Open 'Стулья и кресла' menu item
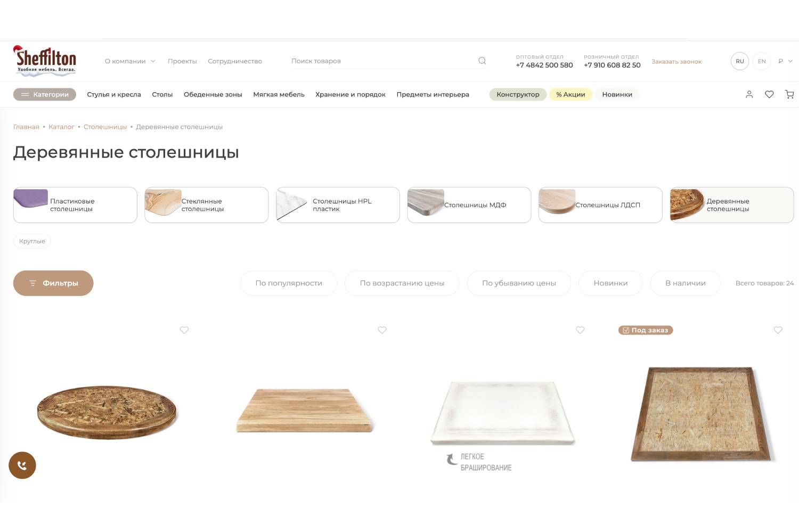 tap(114, 94)
